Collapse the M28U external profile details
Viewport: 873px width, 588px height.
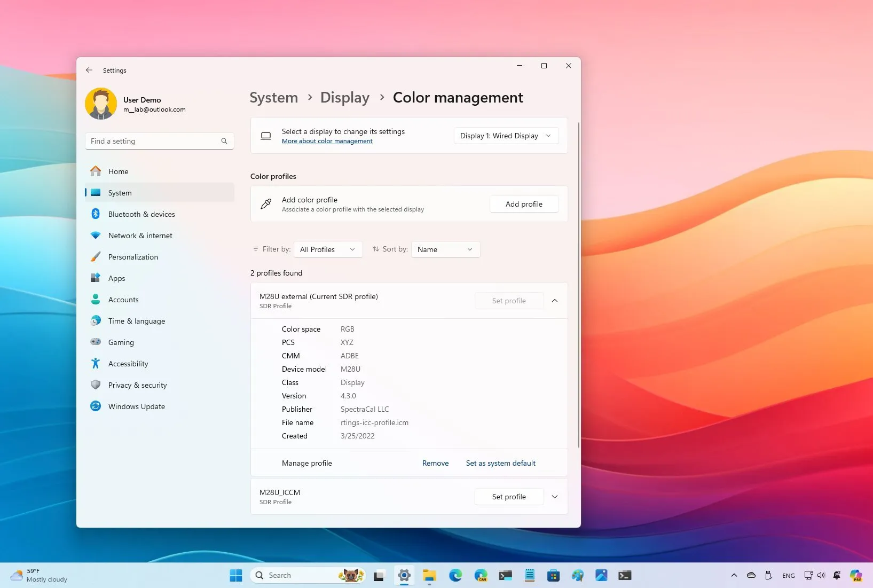coord(554,300)
